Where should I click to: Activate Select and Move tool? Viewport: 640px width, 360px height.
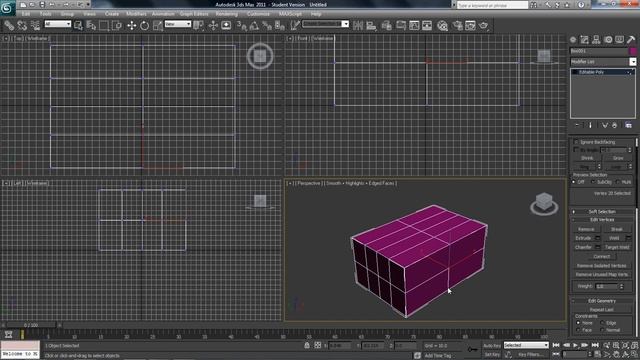(x=131, y=26)
